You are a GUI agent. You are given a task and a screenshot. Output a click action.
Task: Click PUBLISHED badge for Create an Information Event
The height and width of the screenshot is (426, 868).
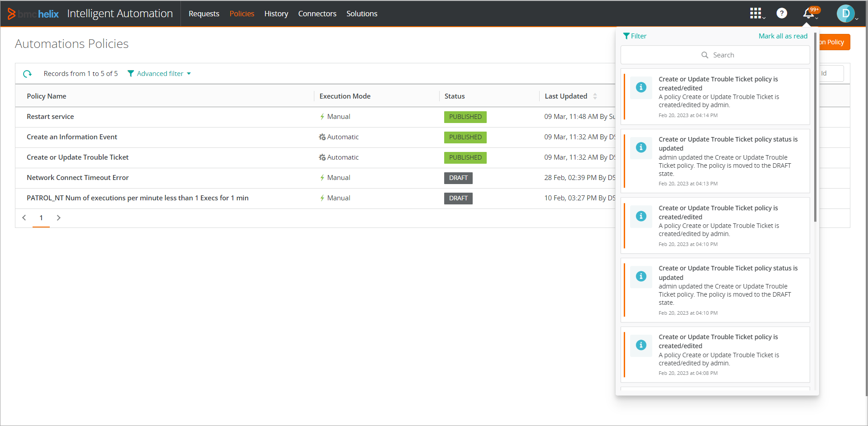coord(465,137)
